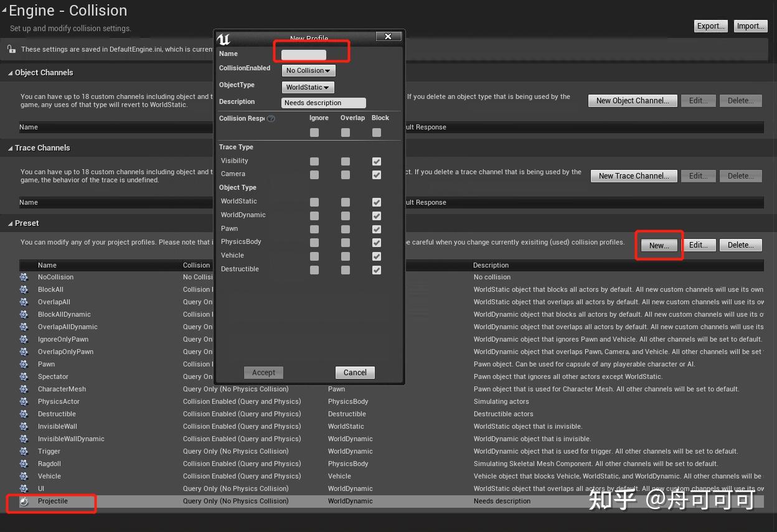Click the gear icon beside OverlapAll preset
This screenshot has height=532, width=777.
[x=24, y=302]
